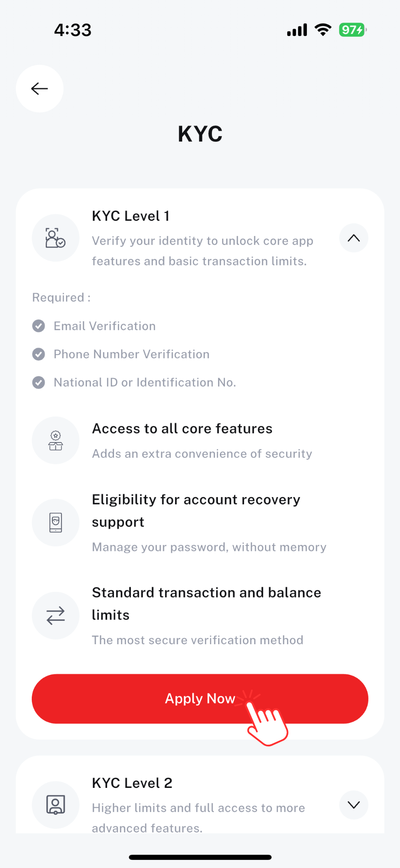
Task: Select Access to all core features
Action: (x=182, y=429)
